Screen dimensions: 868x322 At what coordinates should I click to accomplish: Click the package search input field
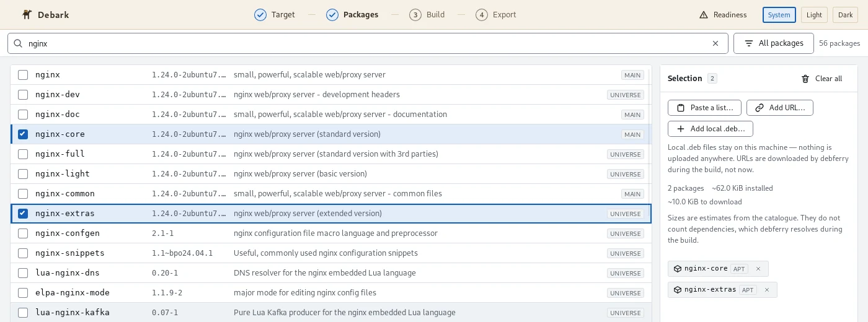[368, 43]
